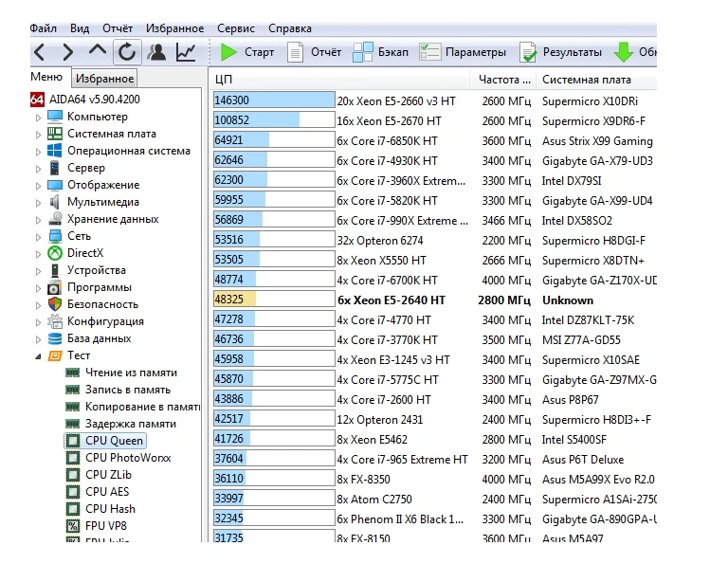Expand the Операционная система node
The image size is (728, 582).
click(38, 152)
